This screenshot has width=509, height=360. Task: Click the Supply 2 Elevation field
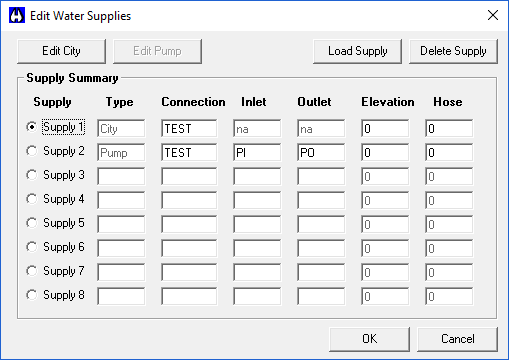[x=385, y=152]
